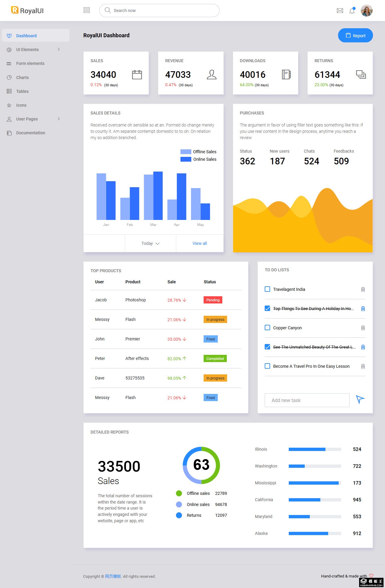Click the blue Report button
The image size is (385, 588).
[355, 35]
